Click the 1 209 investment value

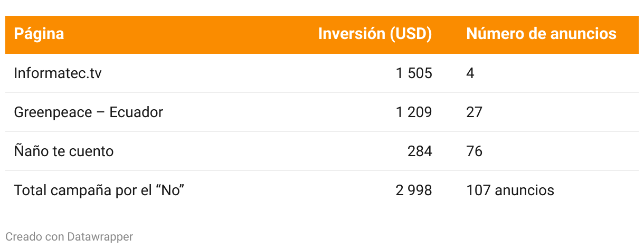pyautogui.click(x=414, y=112)
